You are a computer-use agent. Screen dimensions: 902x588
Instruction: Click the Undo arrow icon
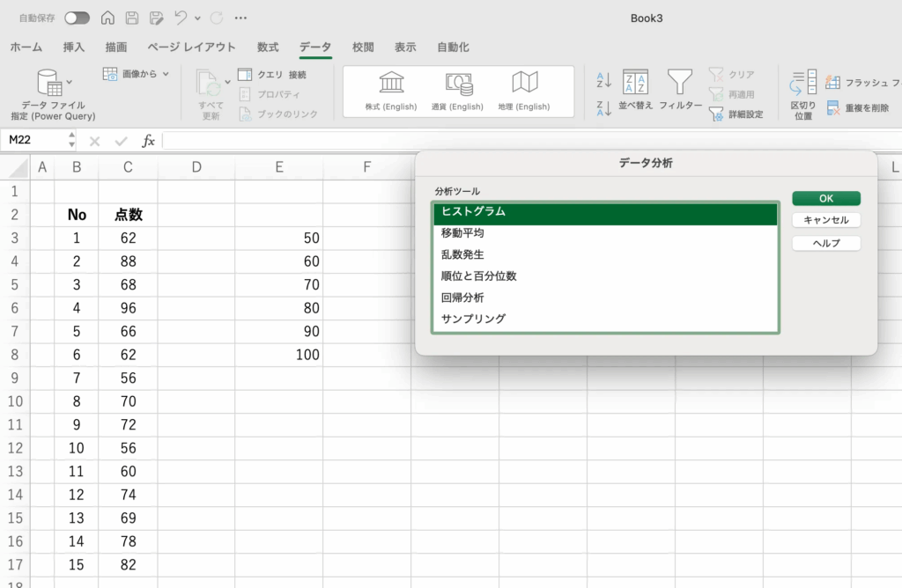(181, 18)
